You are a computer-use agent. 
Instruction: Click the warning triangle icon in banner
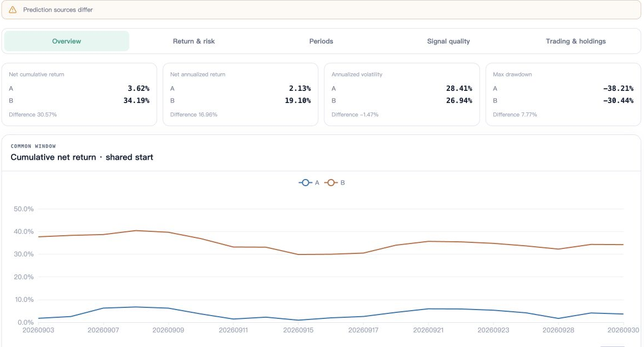tap(13, 9)
